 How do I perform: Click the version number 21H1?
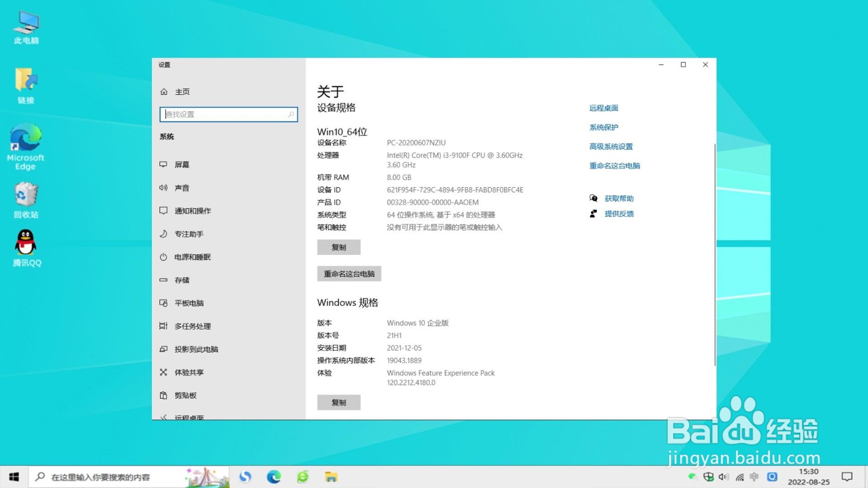[x=394, y=336]
